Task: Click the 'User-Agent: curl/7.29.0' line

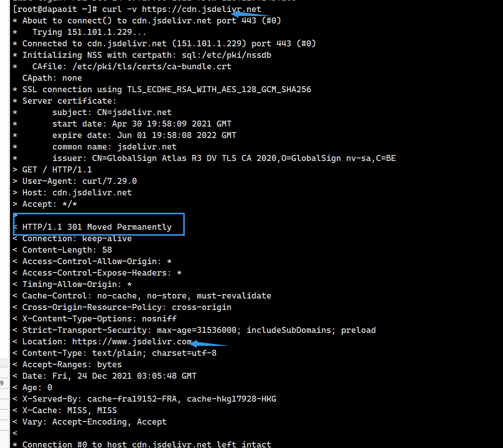Action: (75, 181)
